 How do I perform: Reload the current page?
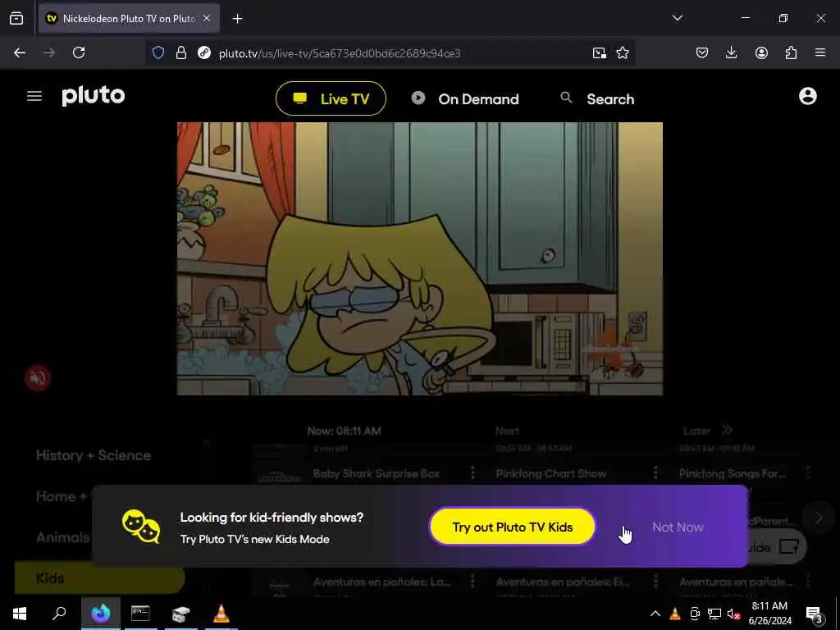pyautogui.click(x=79, y=52)
